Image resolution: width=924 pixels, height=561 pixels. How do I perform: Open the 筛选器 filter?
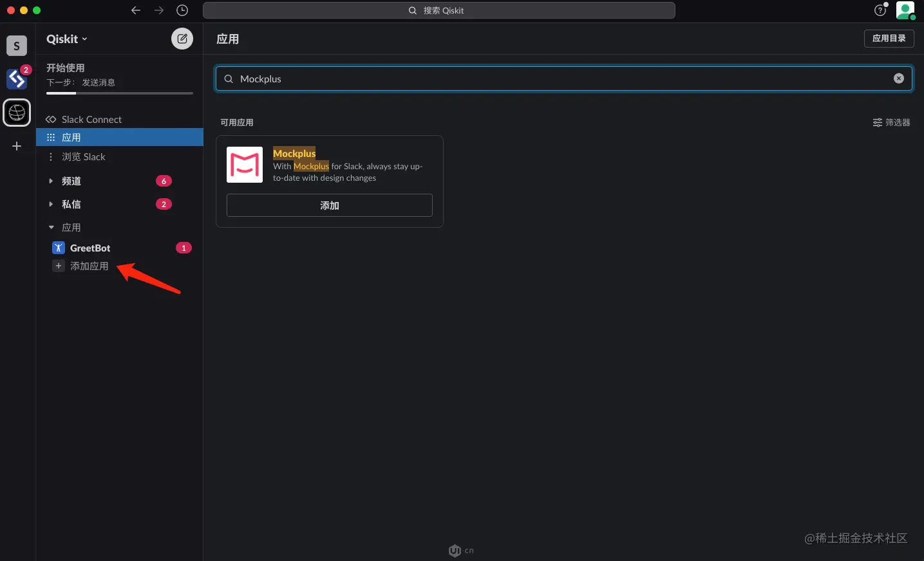pyautogui.click(x=891, y=122)
